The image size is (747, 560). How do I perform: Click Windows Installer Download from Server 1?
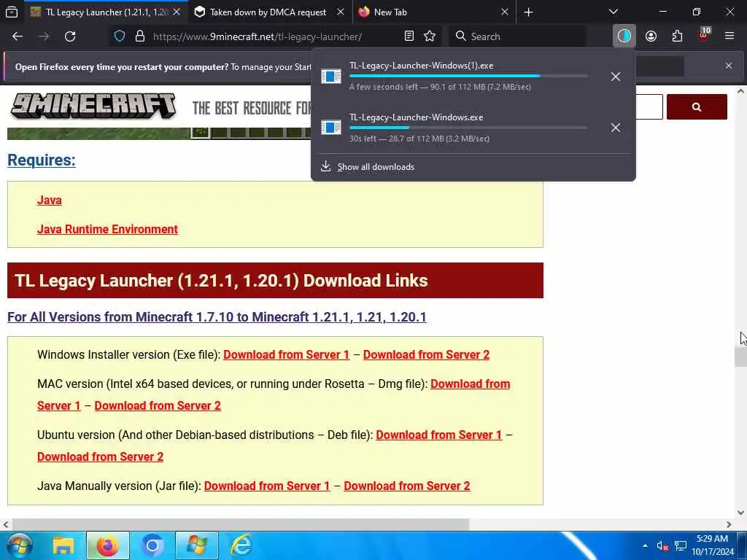point(286,355)
